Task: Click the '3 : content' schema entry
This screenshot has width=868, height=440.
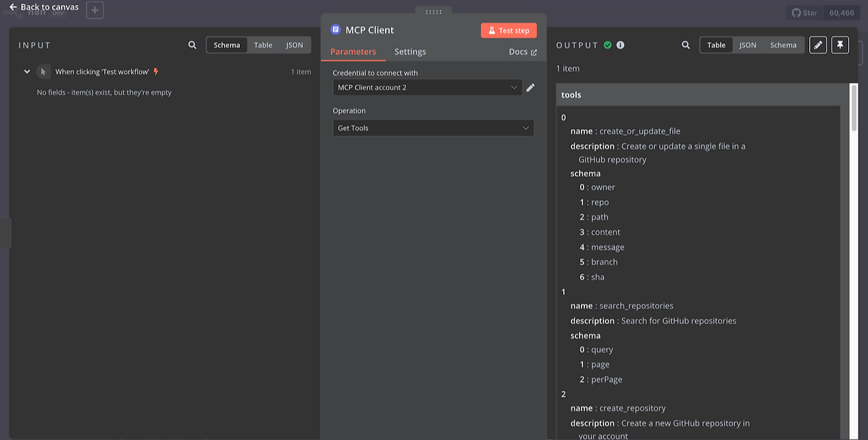Action: tap(599, 232)
